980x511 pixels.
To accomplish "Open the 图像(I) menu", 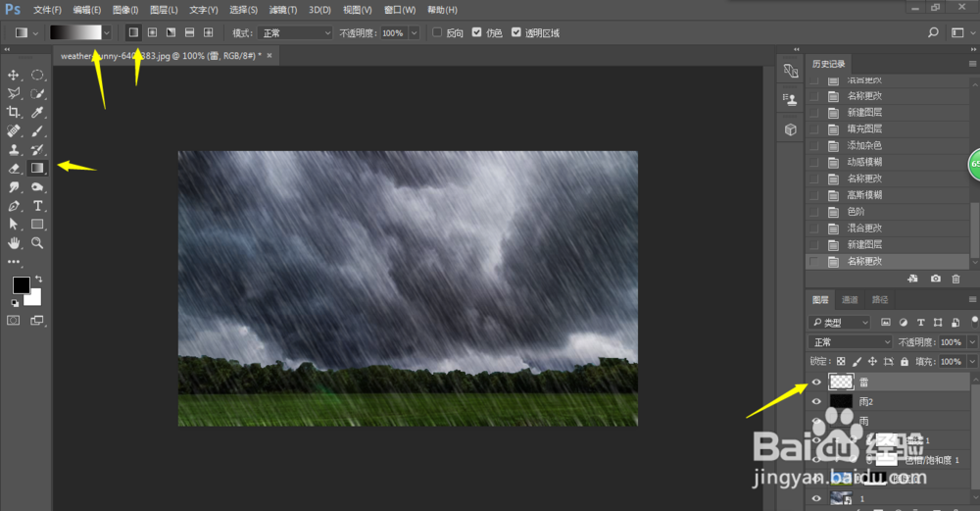I will (125, 10).
